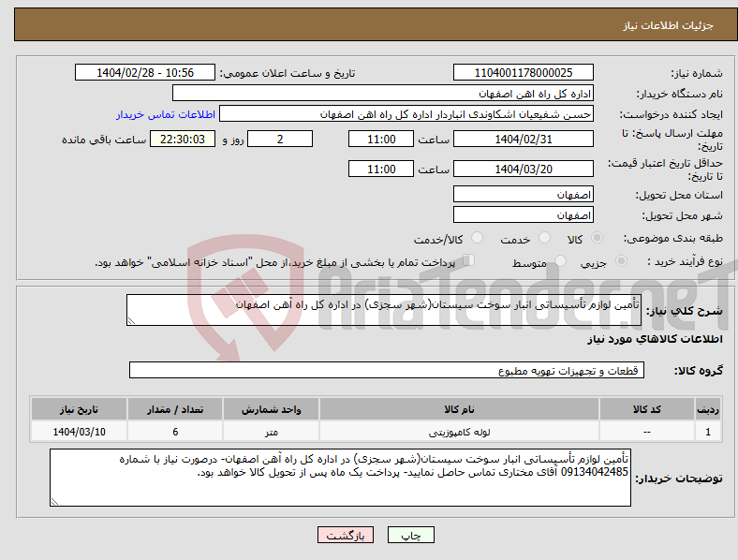Open the اطلاعات تماس خریدار link
The width and height of the screenshot is (738, 560).
[166, 114]
